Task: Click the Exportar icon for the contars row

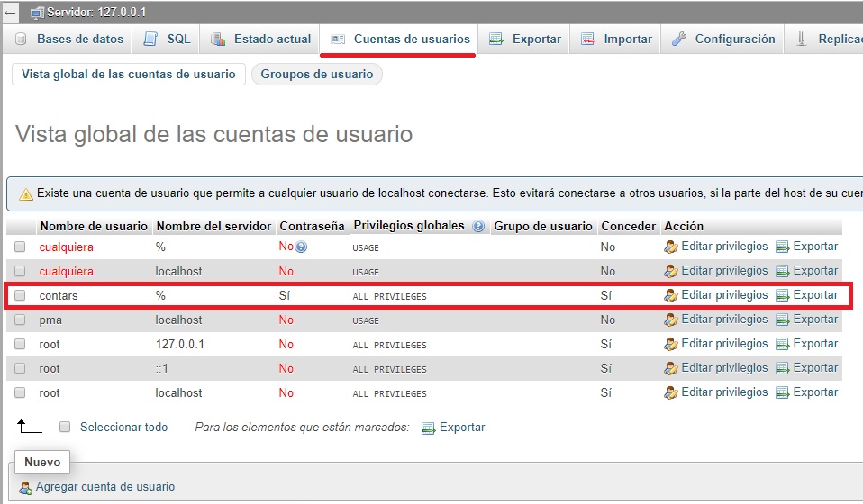Action: [782, 295]
